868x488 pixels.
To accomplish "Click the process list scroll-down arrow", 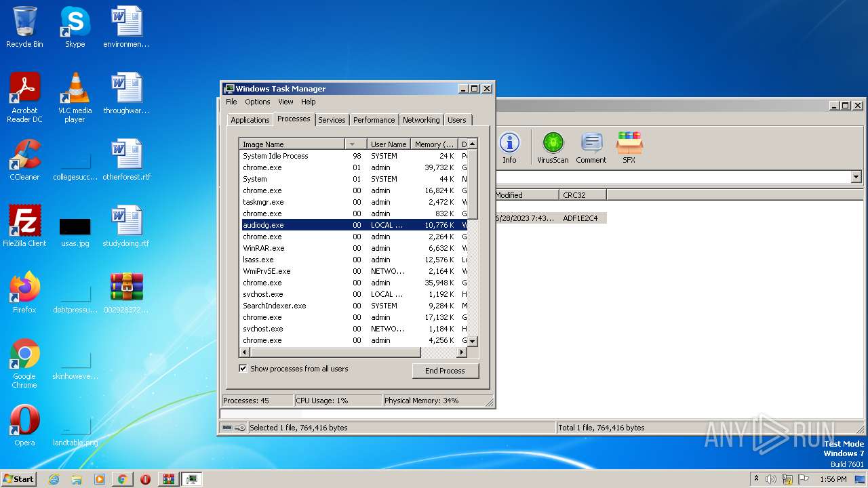I will 473,342.
